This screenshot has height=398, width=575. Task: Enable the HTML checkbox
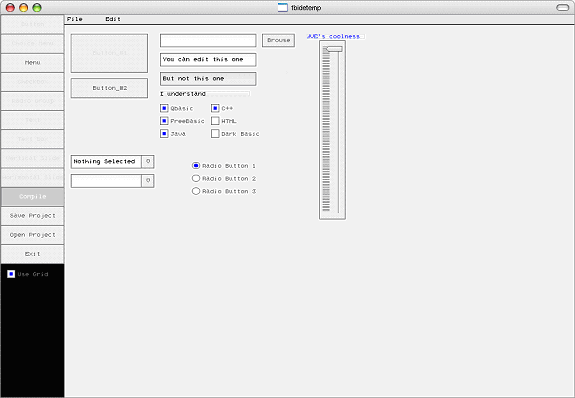click(x=215, y=121)
